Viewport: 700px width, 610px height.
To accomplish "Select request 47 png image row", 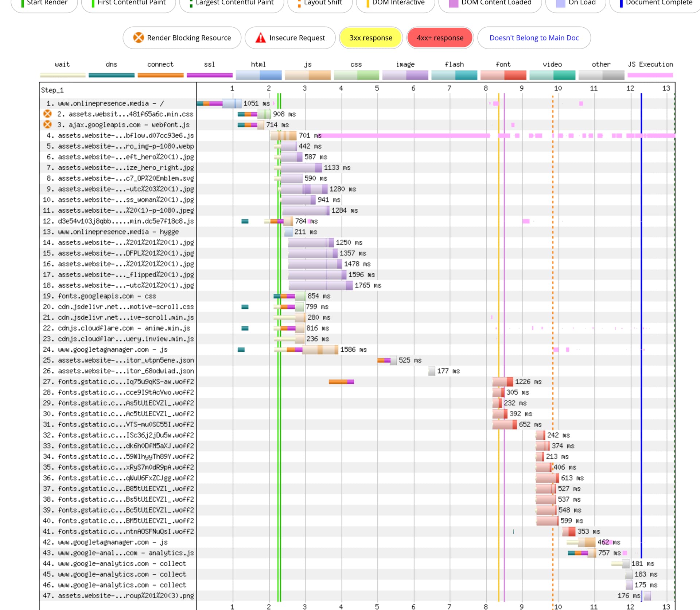I will [x=125, y=596].
